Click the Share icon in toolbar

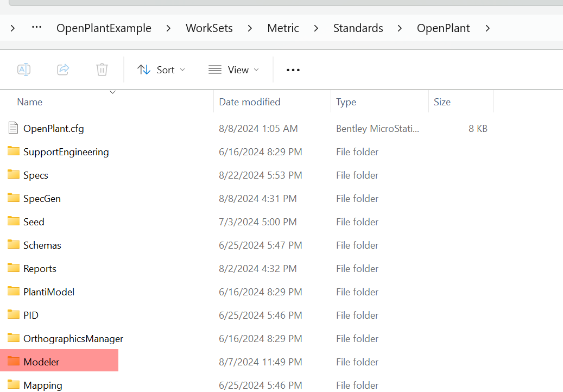point(63,69)
